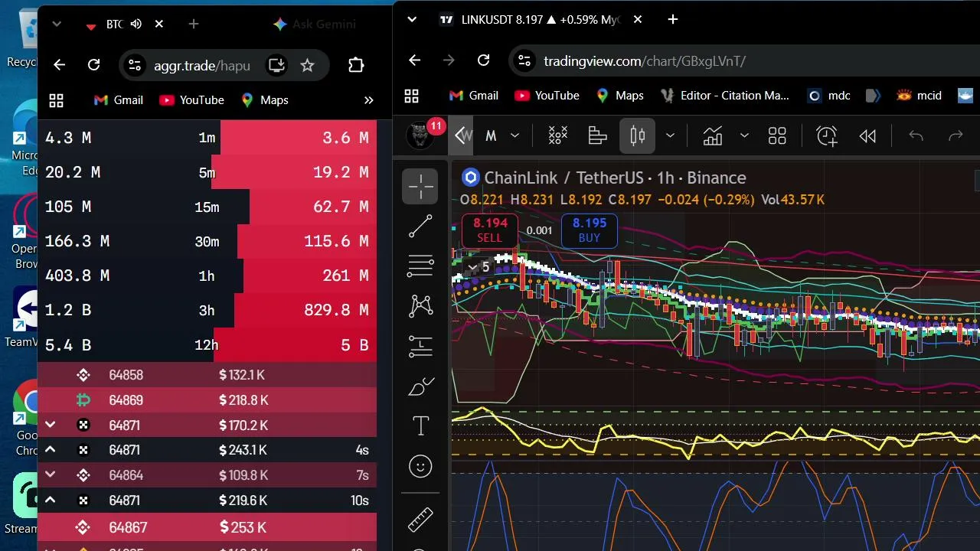Click the X-O grid icon in chart toolbar
980x551 pixels.
[558, 136]
